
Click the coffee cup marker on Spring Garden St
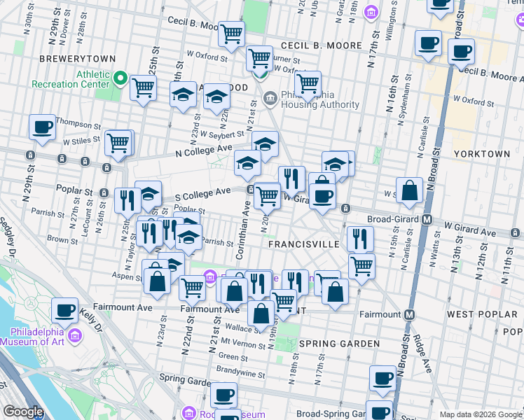point(224,396)
